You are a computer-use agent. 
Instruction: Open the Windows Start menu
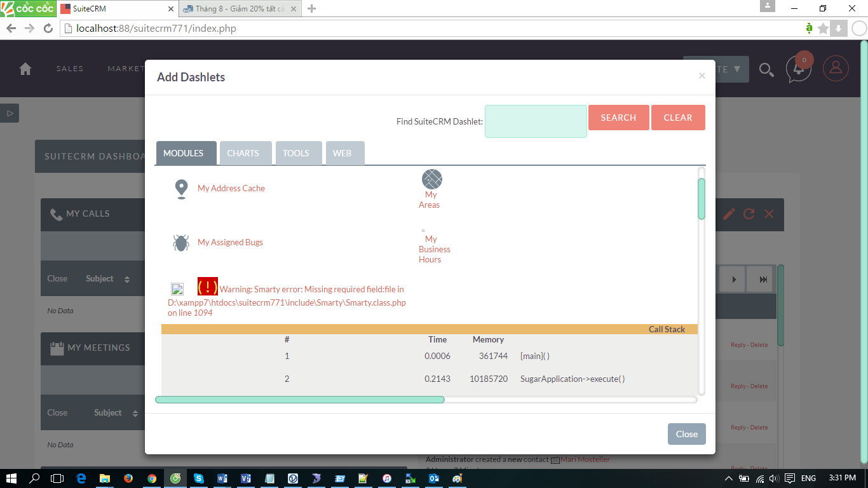[11, 478]
